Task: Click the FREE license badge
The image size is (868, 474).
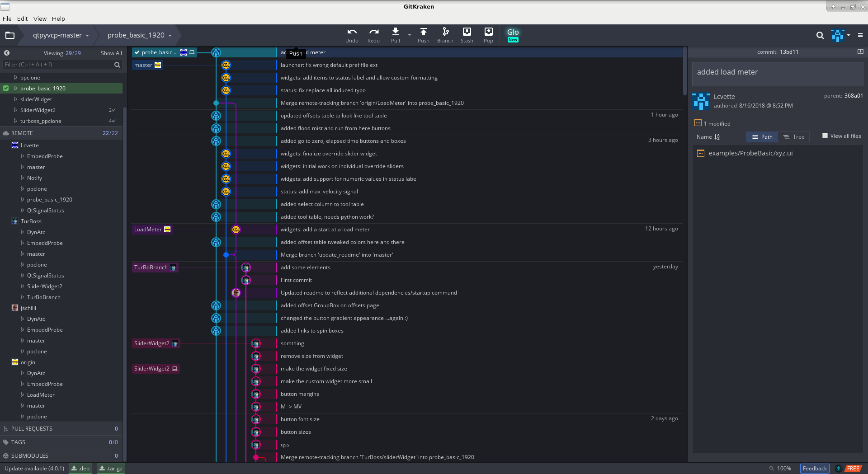Action: pyautogui.click(x=853, y=469)
